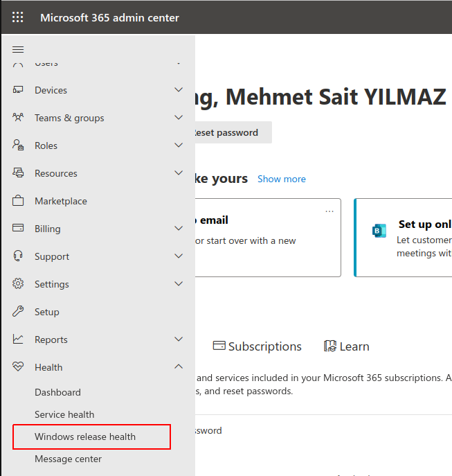The height and width of the screenshot is (476, 452).
Task: Expand the Resources chevron
Action: (x=179, y=173)
